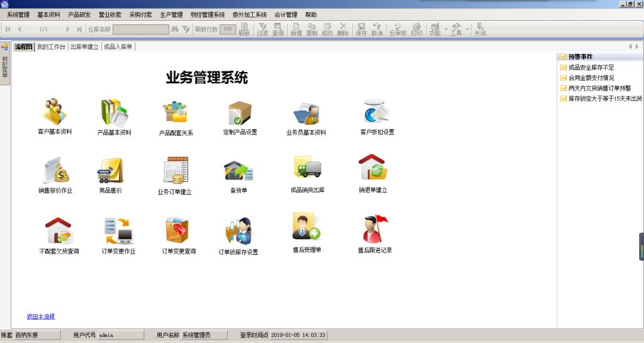Open the 物控管理系统 menu

pos(208,15)
